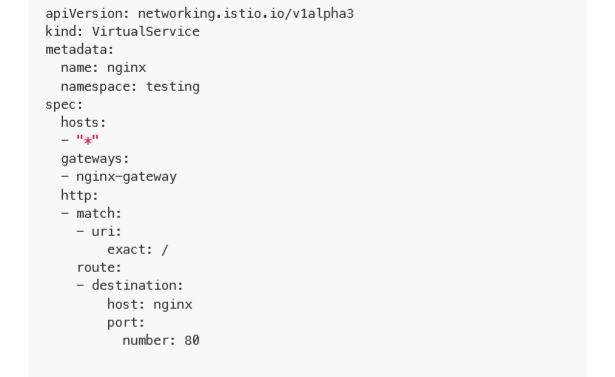Click the destination: entry
The height and width of the screenshot is (377, 615).
click(137, 285)
